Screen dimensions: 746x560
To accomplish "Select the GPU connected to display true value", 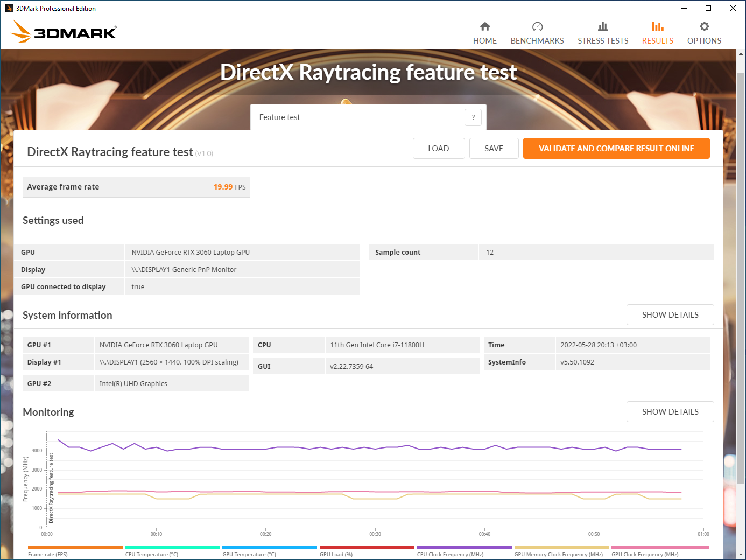I will point(138,286).
